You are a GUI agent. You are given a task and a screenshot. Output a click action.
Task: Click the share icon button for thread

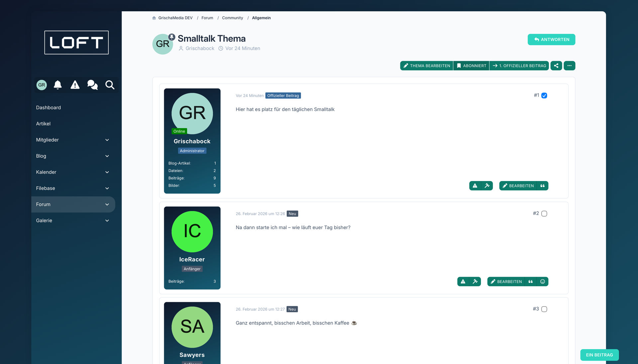tap(556, 66)
